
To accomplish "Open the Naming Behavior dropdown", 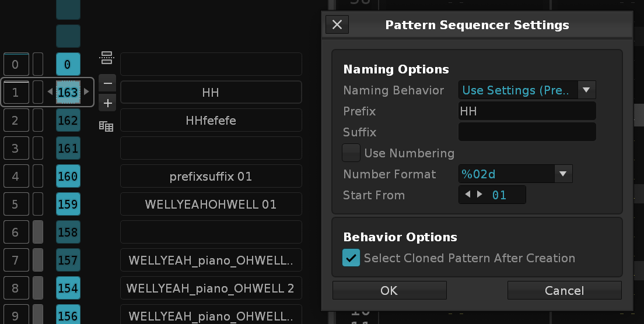I will pyautogui.click(x=527, y=90).
